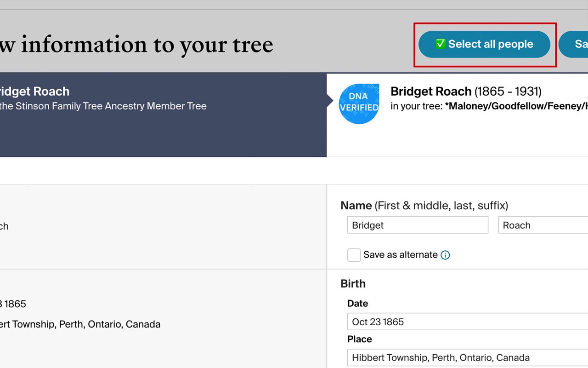Click the green checkmark icon on Select all
The image size is (588, 368).
point(441,44)
